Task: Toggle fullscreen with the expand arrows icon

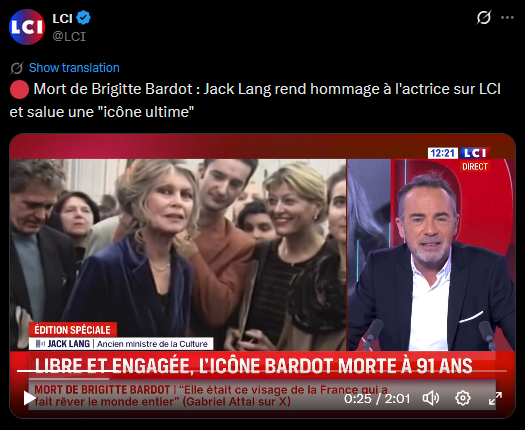Action: (x=495, y=398)
